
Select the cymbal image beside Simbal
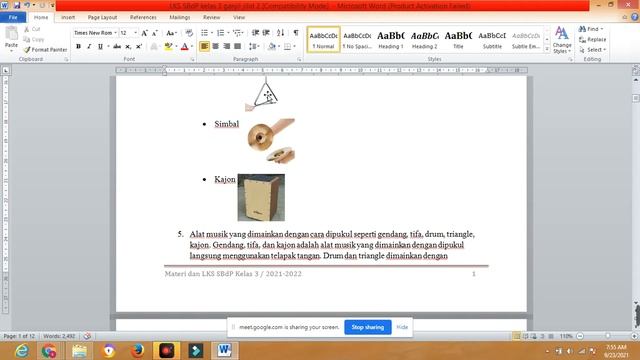(271, 141)
